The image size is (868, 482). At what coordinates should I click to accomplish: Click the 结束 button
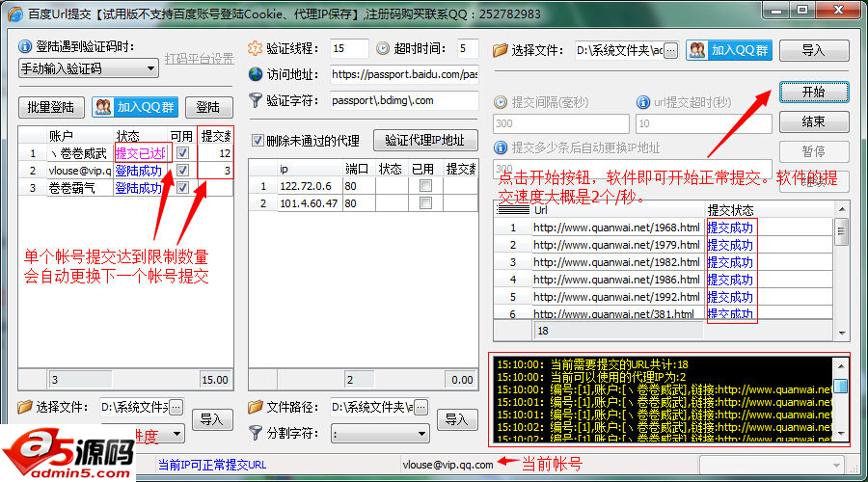click(x=814, y=121)
